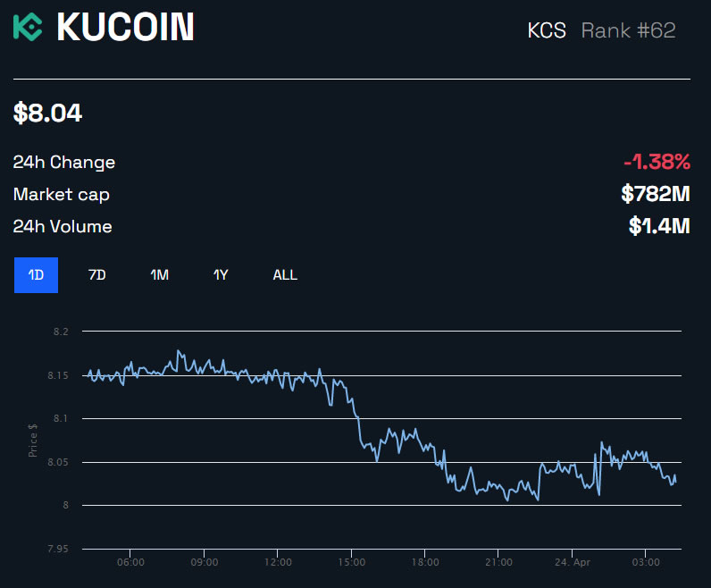Click the 24. Apr date axis marker
Screen dimensions: 711x588
click(573, 562)
